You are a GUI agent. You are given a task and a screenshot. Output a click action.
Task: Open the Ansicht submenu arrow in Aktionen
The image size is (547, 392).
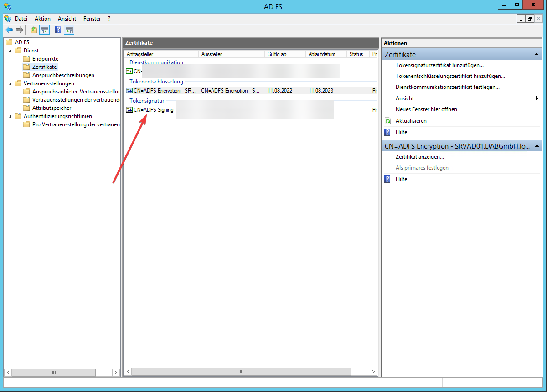[537, 98]
